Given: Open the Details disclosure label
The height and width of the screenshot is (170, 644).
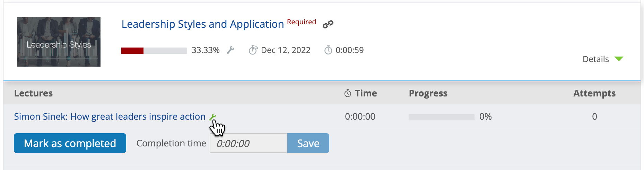Looking at the screenshot, I should tap(595, 59).
